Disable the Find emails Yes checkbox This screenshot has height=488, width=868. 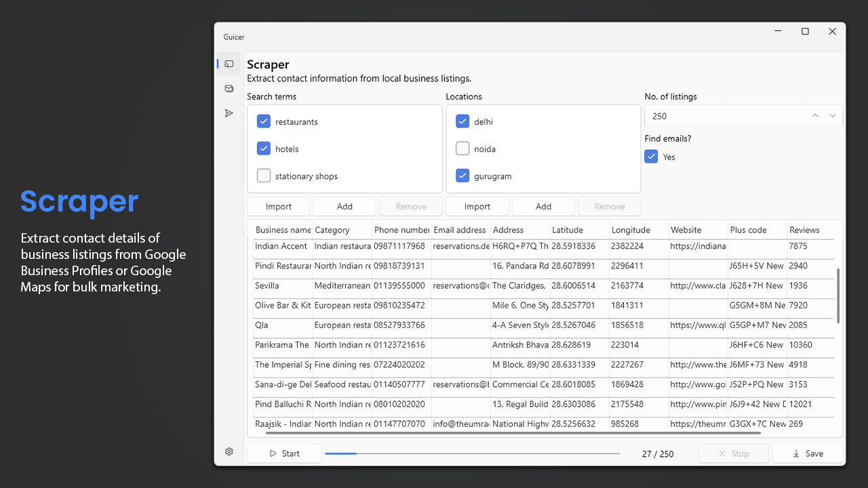tap(651, 157)
